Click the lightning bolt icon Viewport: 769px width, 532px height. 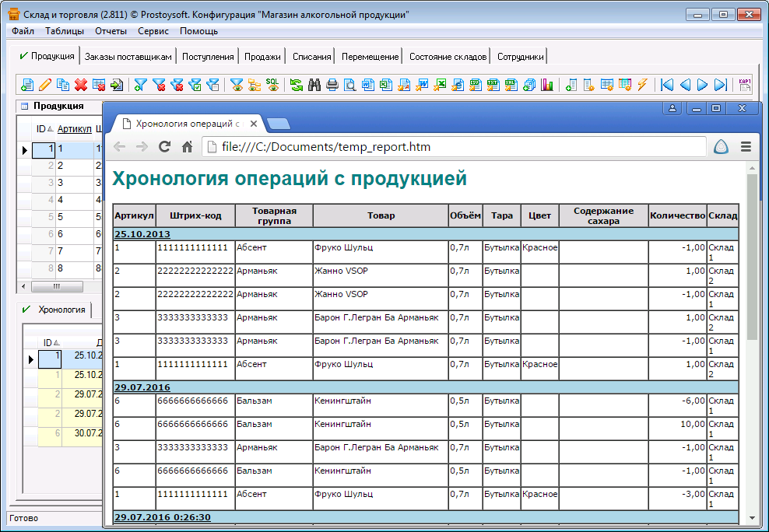click(x=642, y=85)
